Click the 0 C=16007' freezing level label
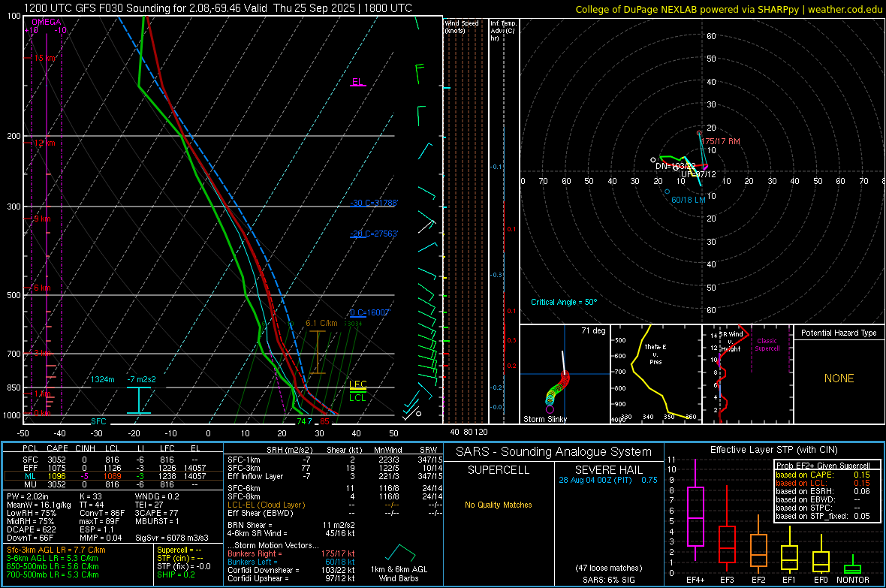Image resolution: width=886 pixels, height=588 pixels. click(x=369, y=312)
